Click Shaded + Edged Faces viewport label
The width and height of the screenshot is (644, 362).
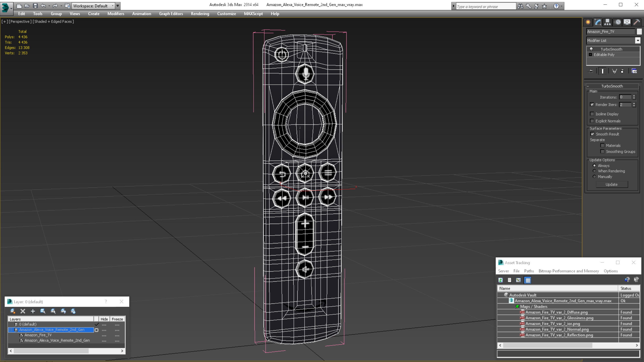[x=53, y=21]
